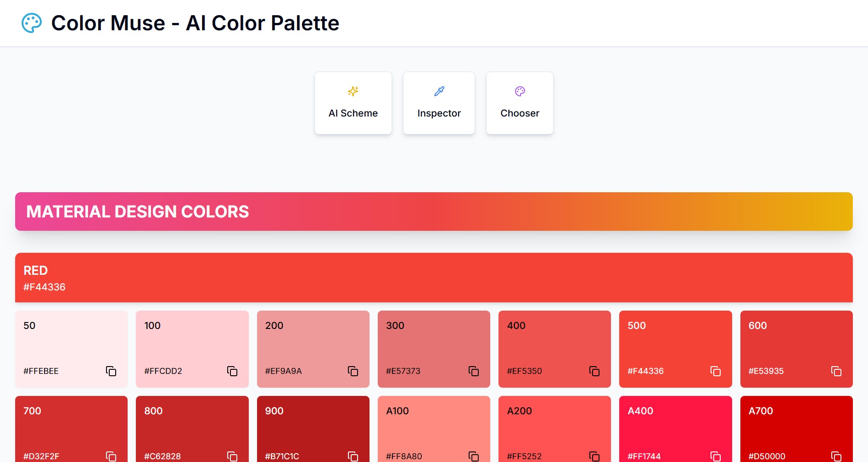868x462 pixels.
Task: Copy hex code #E53935 with copy icon
Action: click(x=836, y=371)
